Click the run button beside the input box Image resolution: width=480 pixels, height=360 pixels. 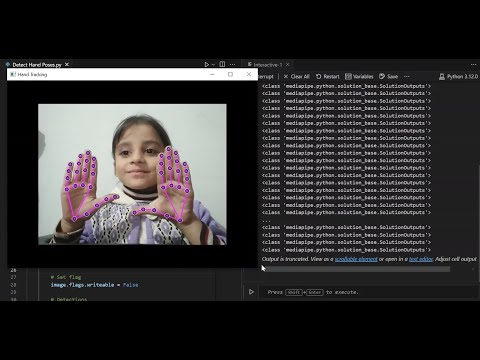point(251,292)
